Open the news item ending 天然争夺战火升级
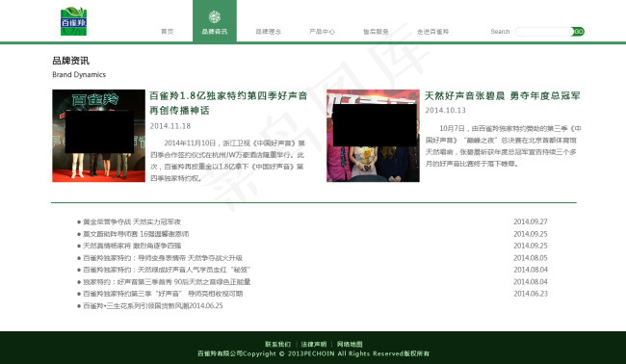This screenshot has height=364, width=626. (163, 258)
